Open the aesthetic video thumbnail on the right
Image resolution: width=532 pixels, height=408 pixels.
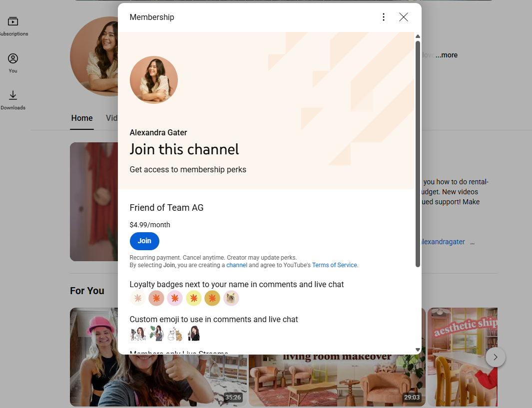click(x=463, y=357)
